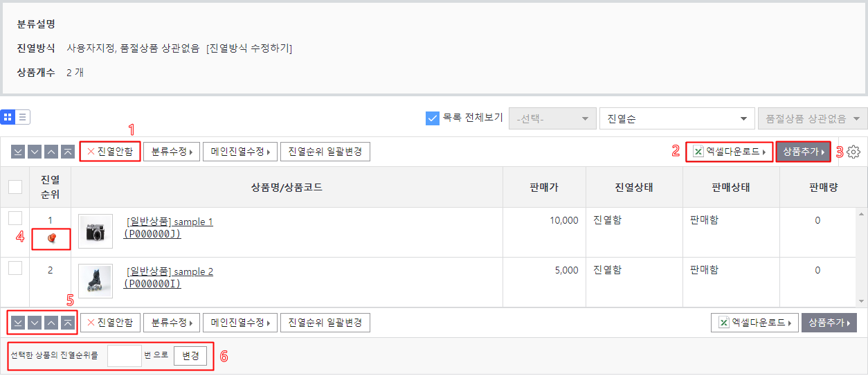Toggle the 목록 전체보기 checkbox
Image resolution: width=868 pixels, height=376 pixels.
[433, 118]
